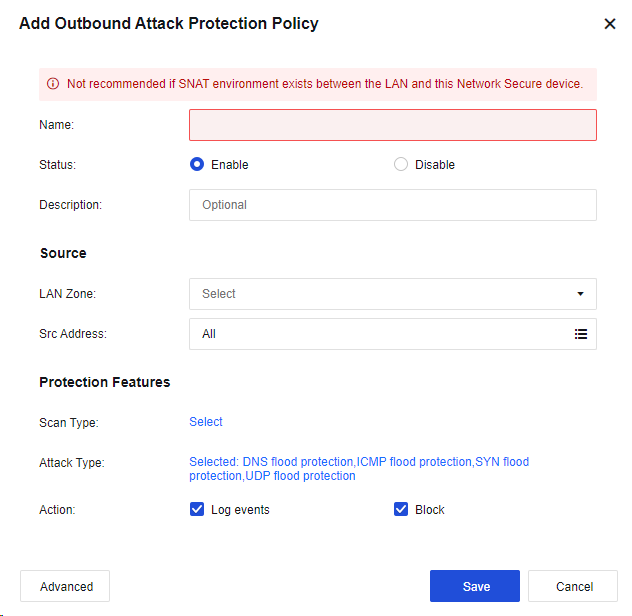Click the LAN Zone dropdown arrow
The image size is (632, 616).
pos(580,294)
